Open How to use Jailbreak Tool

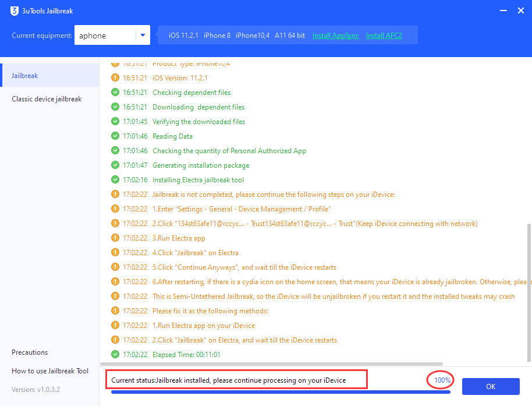coord(50,371)
